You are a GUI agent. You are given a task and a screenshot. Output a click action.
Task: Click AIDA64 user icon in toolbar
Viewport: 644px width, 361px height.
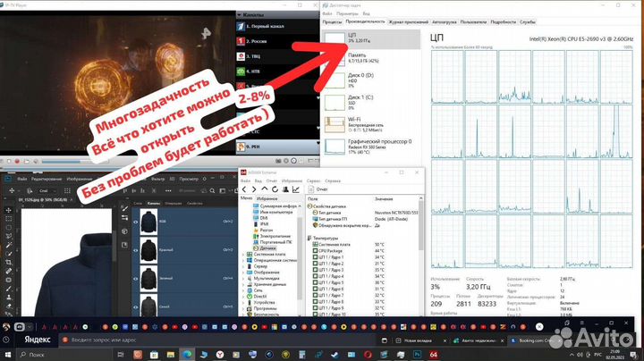pyautogui.click(x=285, y=189)
